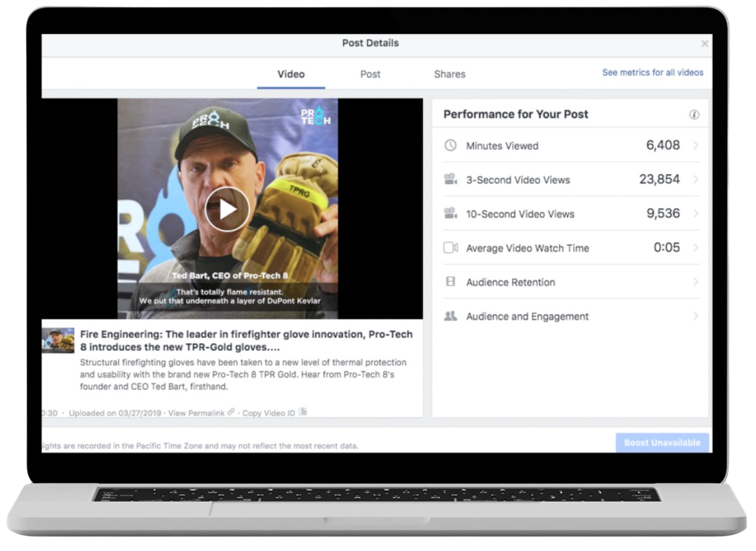Click Copy Video ID

(x=269, y=413)
